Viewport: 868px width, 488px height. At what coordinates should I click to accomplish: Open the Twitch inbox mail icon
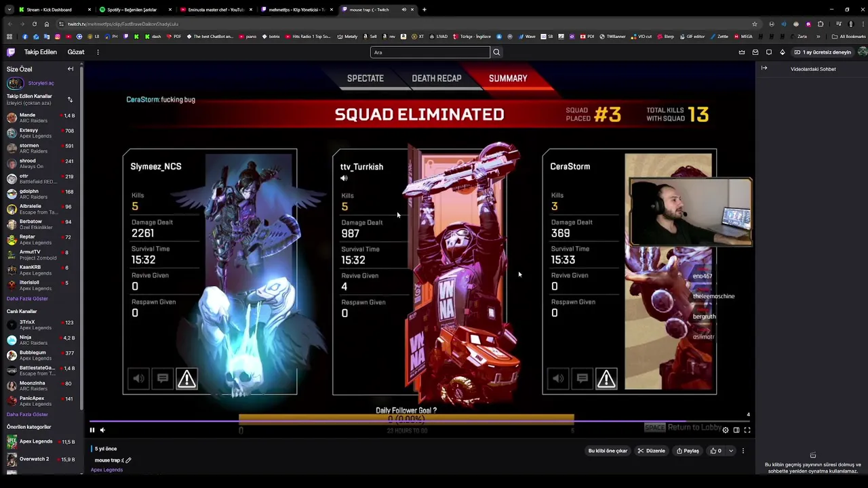(755, 52)
